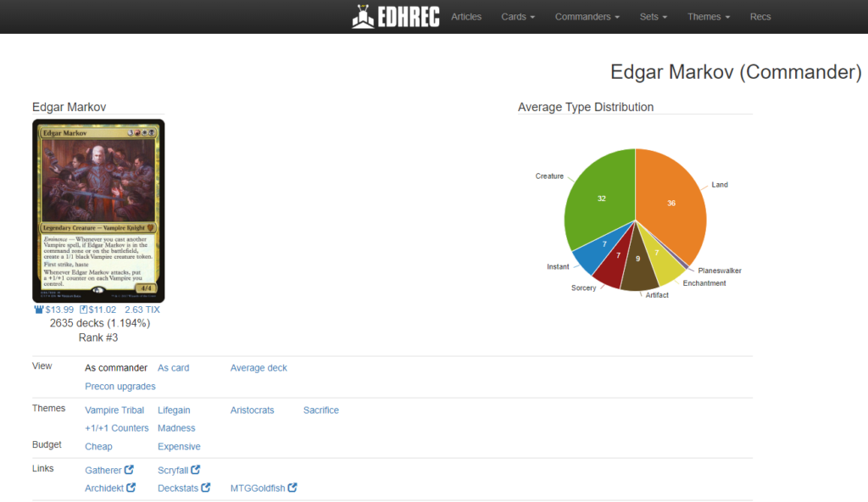This screenshot has height=502, width=868.
Task: Open the Aristocrats theme
Action: (x=252, y=410)
